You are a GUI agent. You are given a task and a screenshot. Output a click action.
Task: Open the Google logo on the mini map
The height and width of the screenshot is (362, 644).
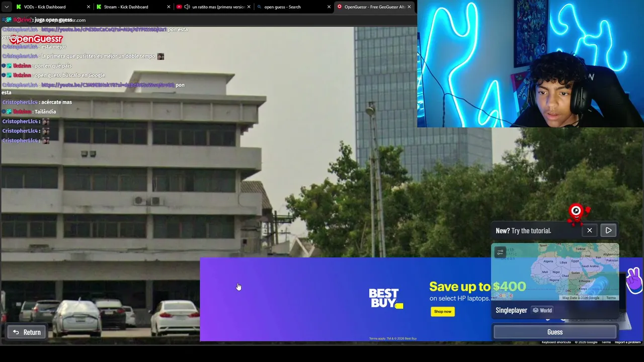point(503,296)
